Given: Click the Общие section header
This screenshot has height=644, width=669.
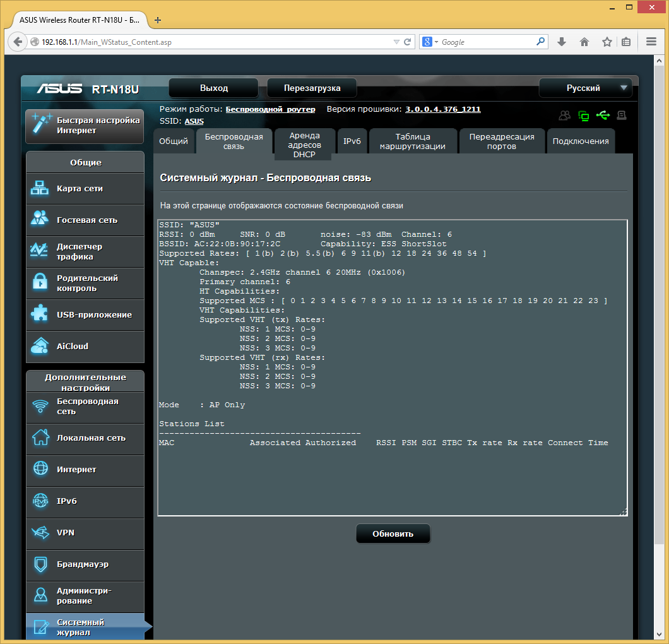Looking at the screenshot, I should click(85, 162).
